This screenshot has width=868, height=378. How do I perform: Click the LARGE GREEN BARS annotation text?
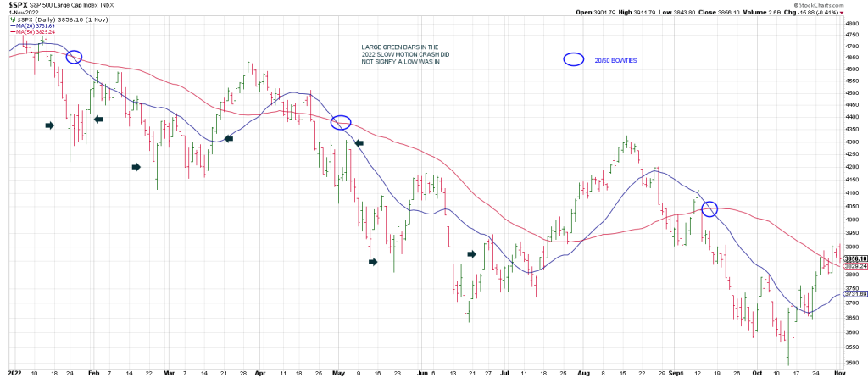pyautogui.click(x=398, y=54)
